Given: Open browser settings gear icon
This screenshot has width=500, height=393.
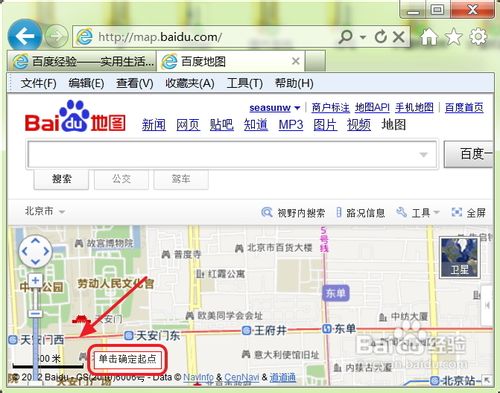Looking at the screenshot, I should (x=478, y=36).
